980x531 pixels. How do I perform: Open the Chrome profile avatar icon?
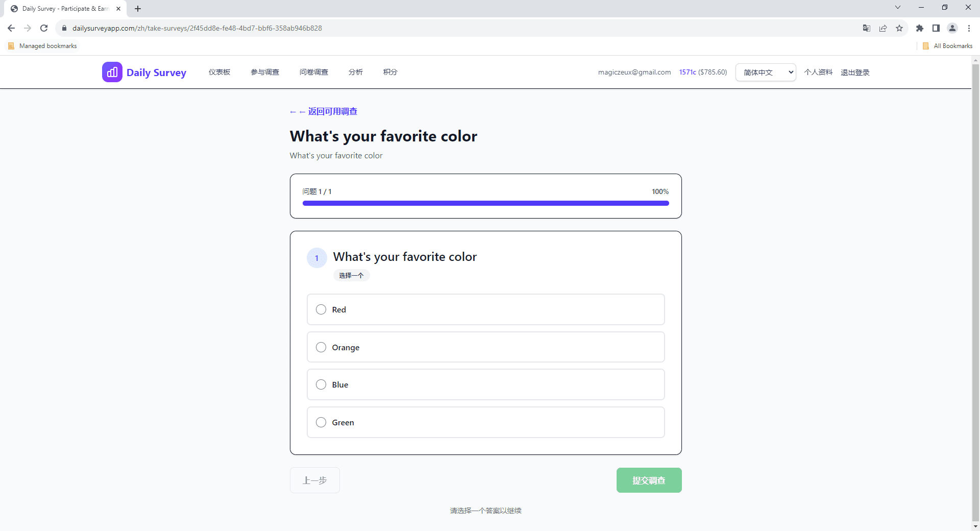point(952,28)
